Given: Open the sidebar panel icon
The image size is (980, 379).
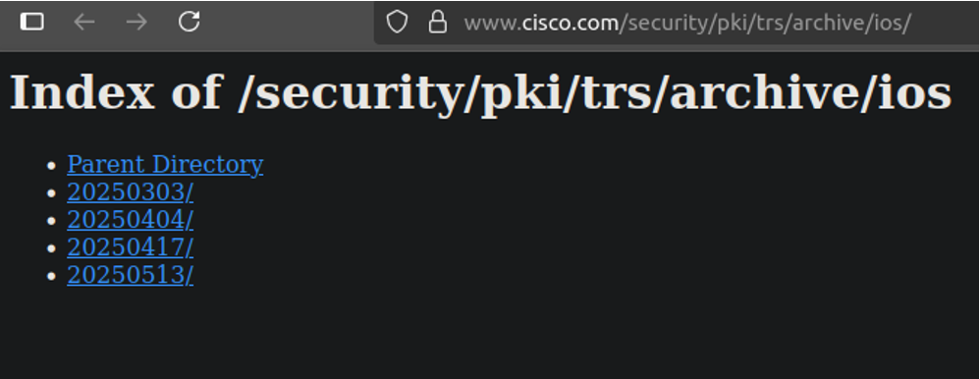Looking at the screenshot, I should 31,22.
